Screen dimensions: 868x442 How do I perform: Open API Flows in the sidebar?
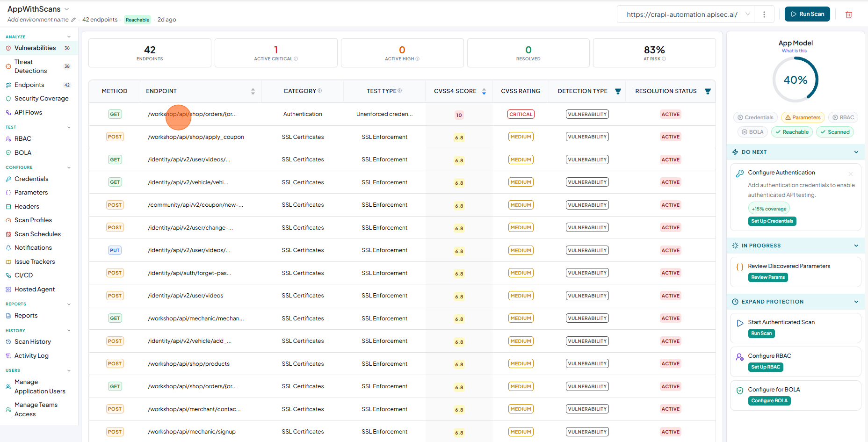point(39,113)
